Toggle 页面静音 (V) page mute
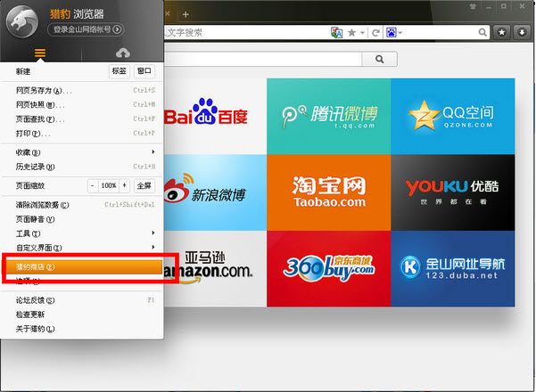Image resolution: width=536 pixels, height=392 pixels. coord(82,219)
